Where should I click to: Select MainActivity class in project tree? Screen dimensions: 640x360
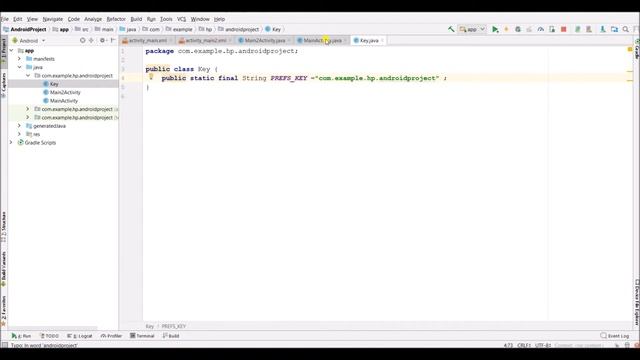click(64, 100)
